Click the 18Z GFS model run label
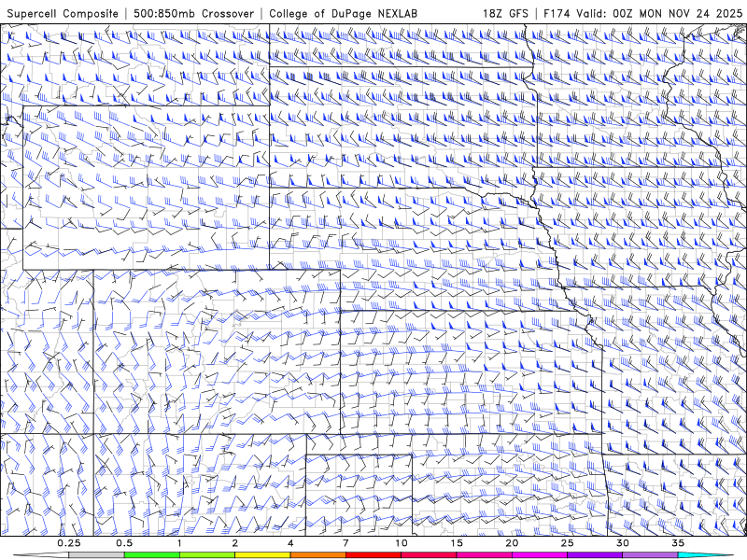This screenshot has width=747, height=560. pyautogui.click(x=505, y=13)
